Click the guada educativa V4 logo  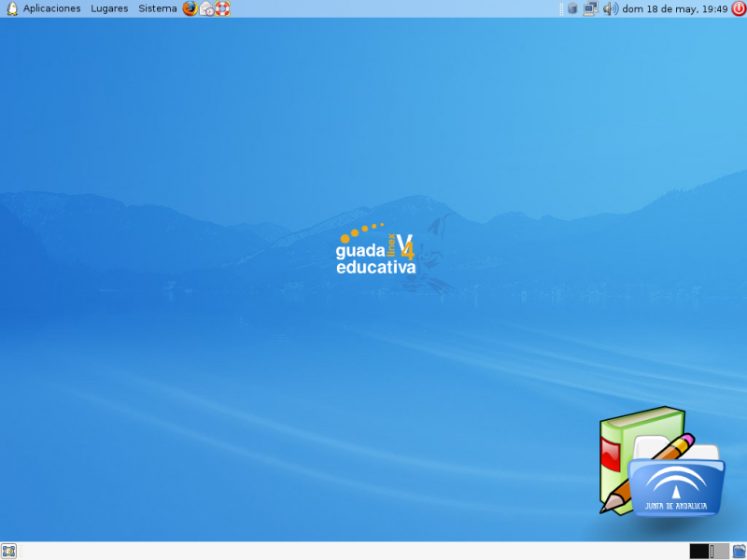375,250
